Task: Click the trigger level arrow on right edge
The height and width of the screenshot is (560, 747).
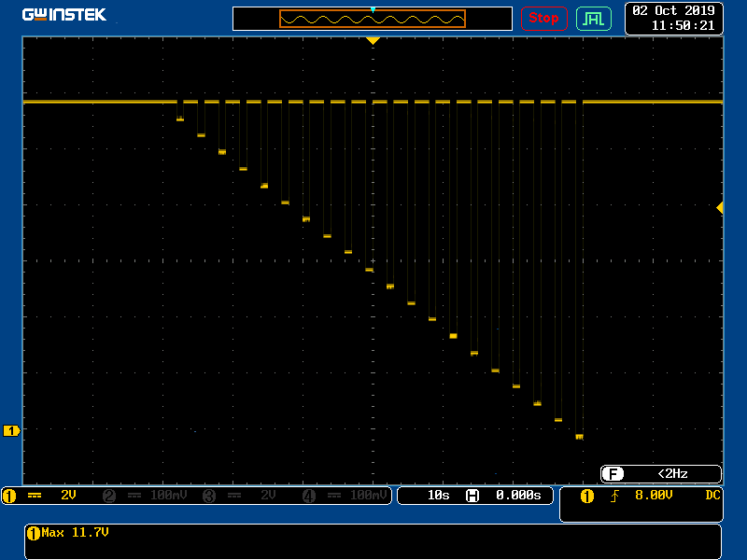Action: point(719,207)
